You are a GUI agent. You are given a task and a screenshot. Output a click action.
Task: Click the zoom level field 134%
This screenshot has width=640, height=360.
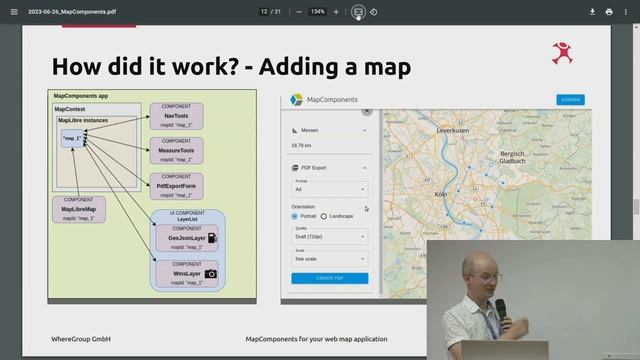coord(318,12)
